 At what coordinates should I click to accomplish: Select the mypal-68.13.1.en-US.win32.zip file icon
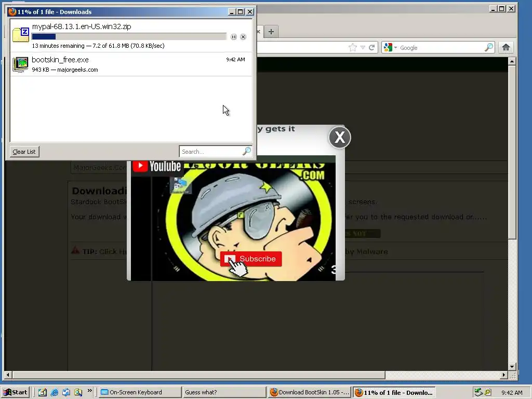click(x=21, y=35)
